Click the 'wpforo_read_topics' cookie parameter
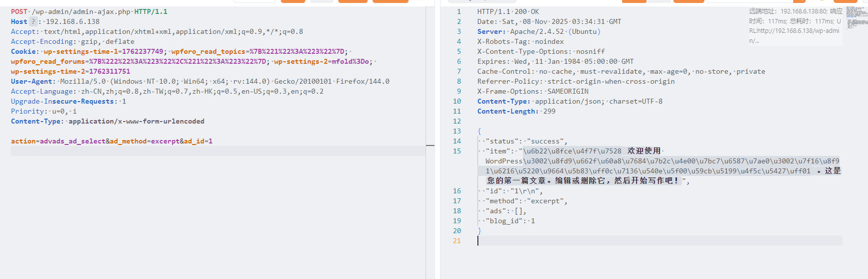 click(208, 51)
